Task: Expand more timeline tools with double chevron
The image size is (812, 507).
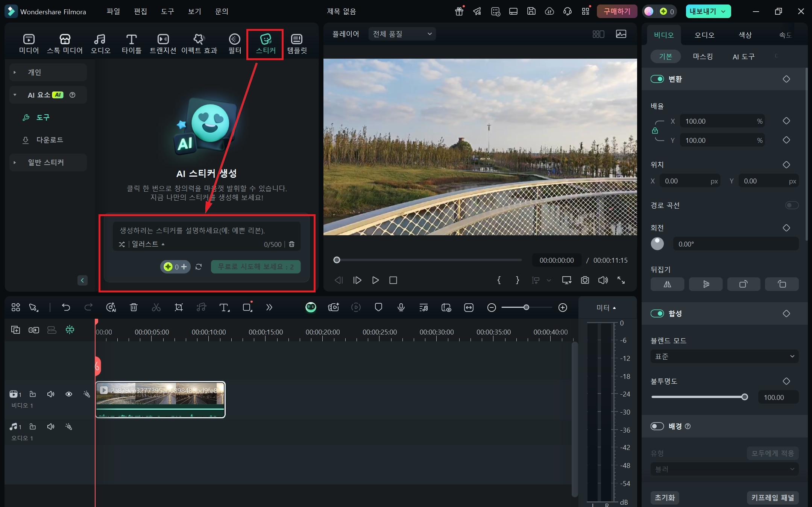Action: click(269, 307)
